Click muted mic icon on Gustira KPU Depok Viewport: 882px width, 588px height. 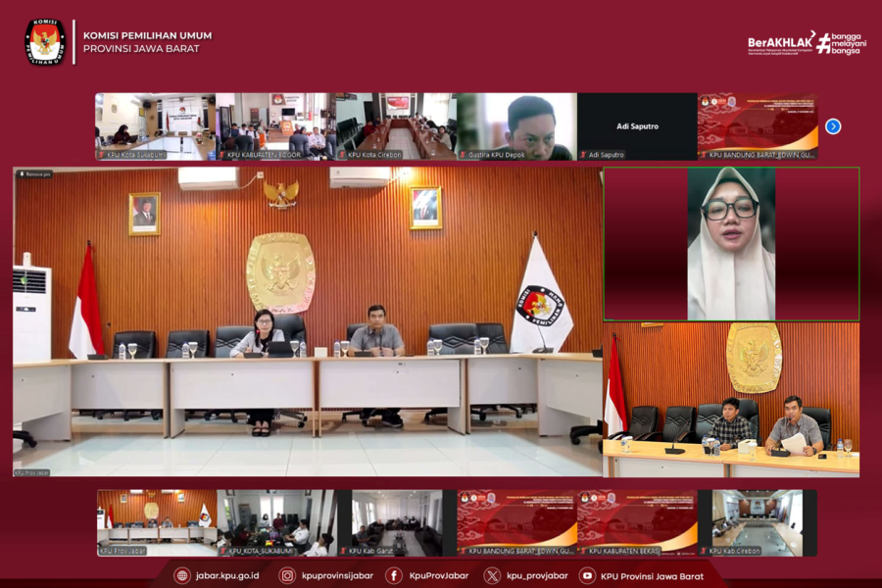464,155
